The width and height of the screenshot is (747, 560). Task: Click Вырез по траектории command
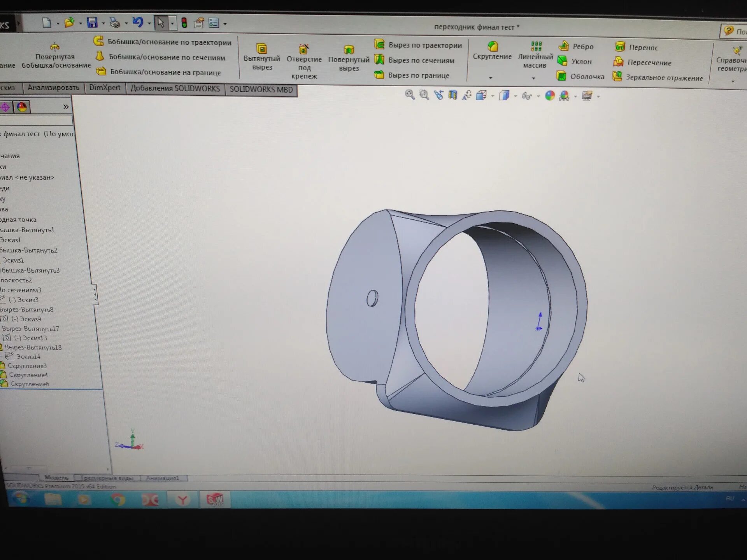point(425,45)
